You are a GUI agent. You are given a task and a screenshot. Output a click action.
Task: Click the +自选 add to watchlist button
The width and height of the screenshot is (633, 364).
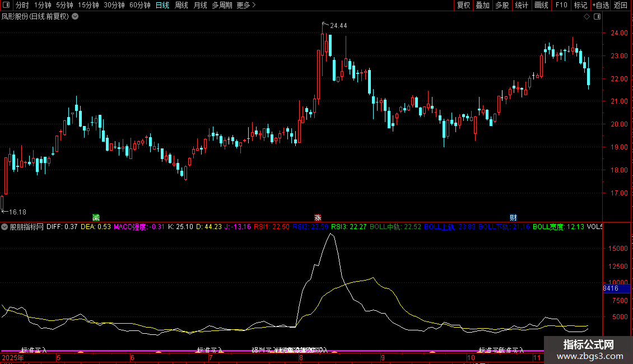[x=600, y=6]
